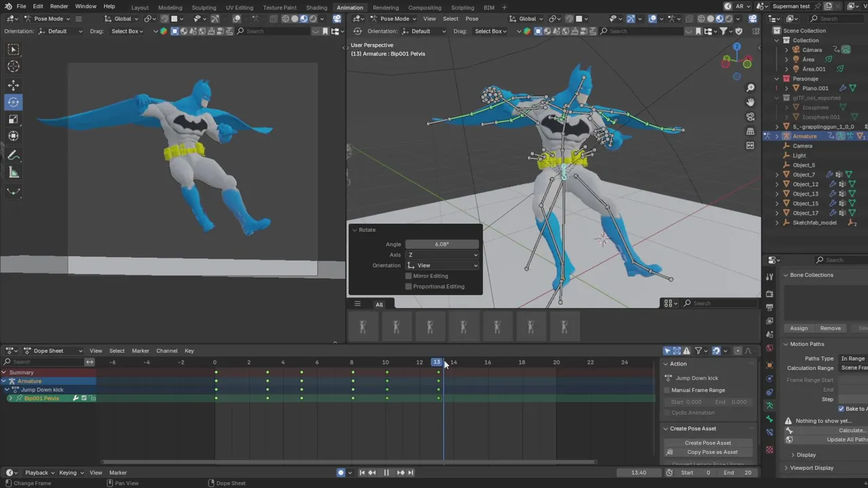Screen dimensions: 868x488
Task: Open the Bone properties tab
Action: [769, 419]
